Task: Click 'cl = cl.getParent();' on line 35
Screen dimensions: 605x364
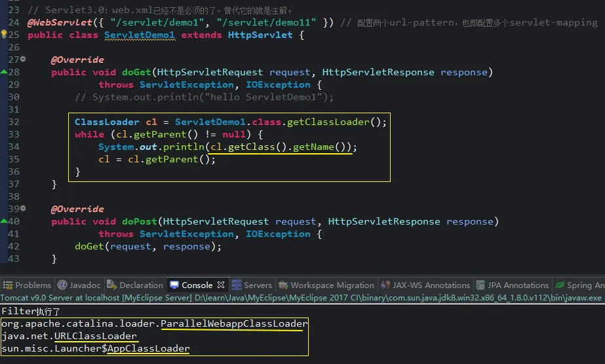Action: tap(157, 159)
